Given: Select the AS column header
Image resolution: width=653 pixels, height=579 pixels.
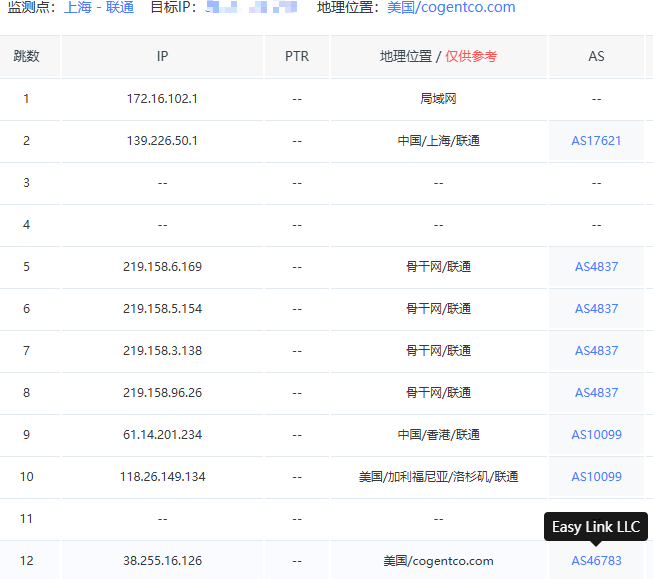Looking at the screenshot, I should [x=596, y=56].
